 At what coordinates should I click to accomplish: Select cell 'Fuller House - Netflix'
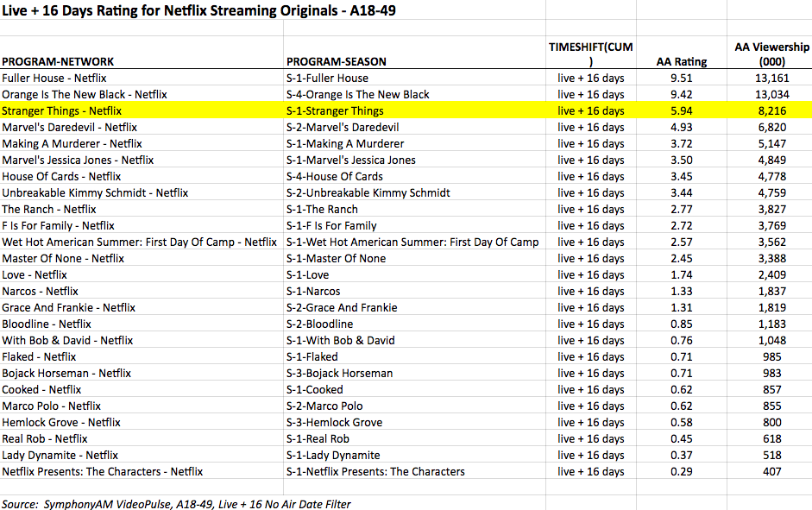(x=54, y=79)
